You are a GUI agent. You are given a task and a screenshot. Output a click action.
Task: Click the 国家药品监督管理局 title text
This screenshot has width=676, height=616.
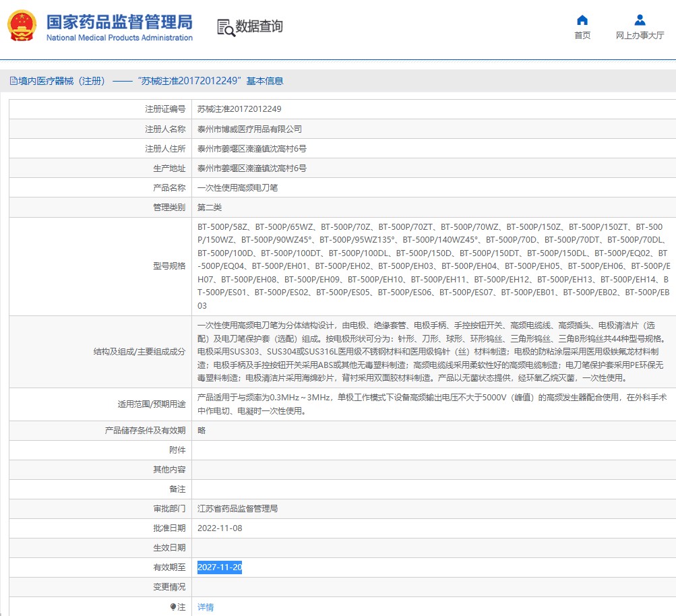click(x=119, y=21)
